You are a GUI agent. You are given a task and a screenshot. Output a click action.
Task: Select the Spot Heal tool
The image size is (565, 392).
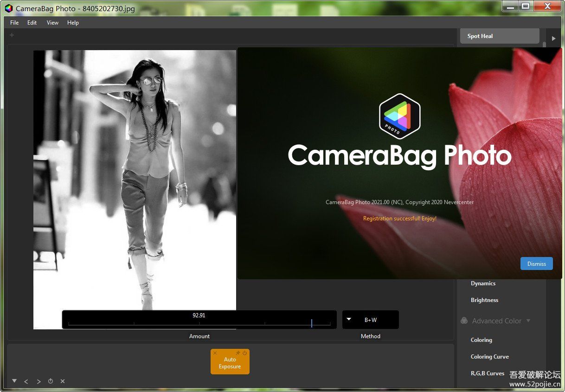pos(500,36)
